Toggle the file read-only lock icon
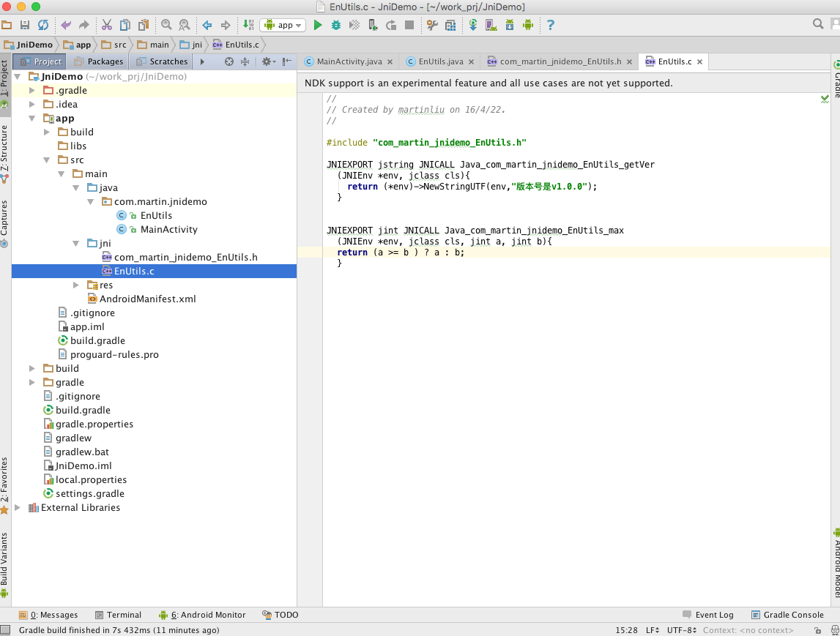Image resolution: width=840 pixels, height=636 pixels. [x=818, y=630]
